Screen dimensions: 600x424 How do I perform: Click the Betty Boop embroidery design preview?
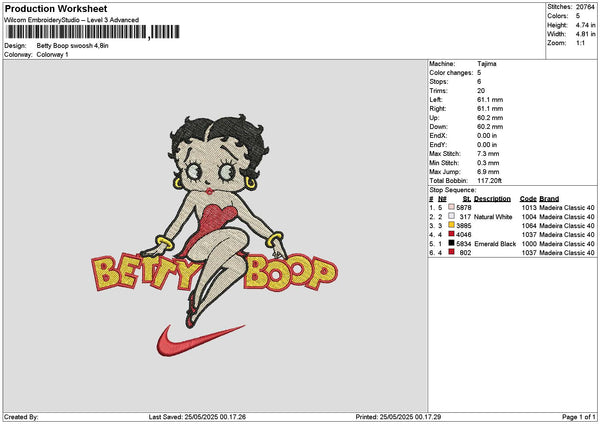coord(214,236)
